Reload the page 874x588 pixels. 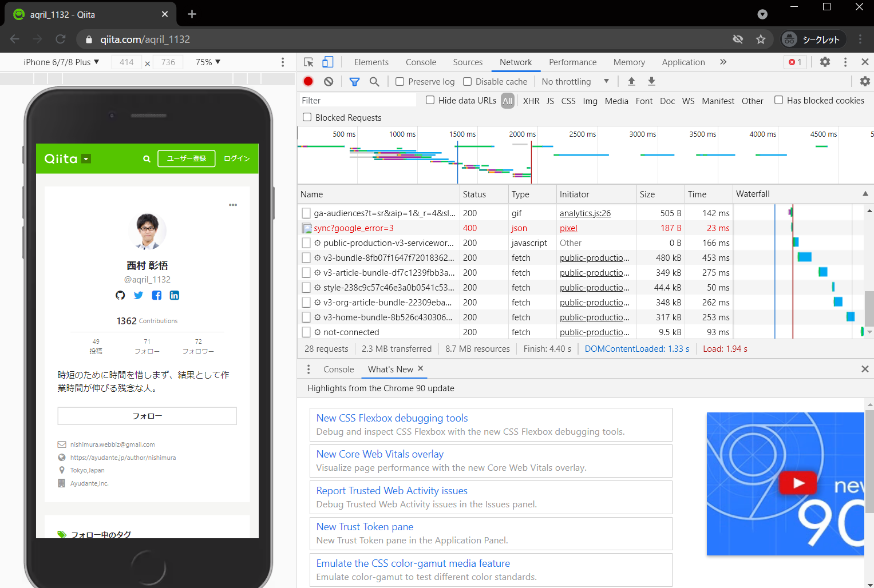[x=61, y=39]
